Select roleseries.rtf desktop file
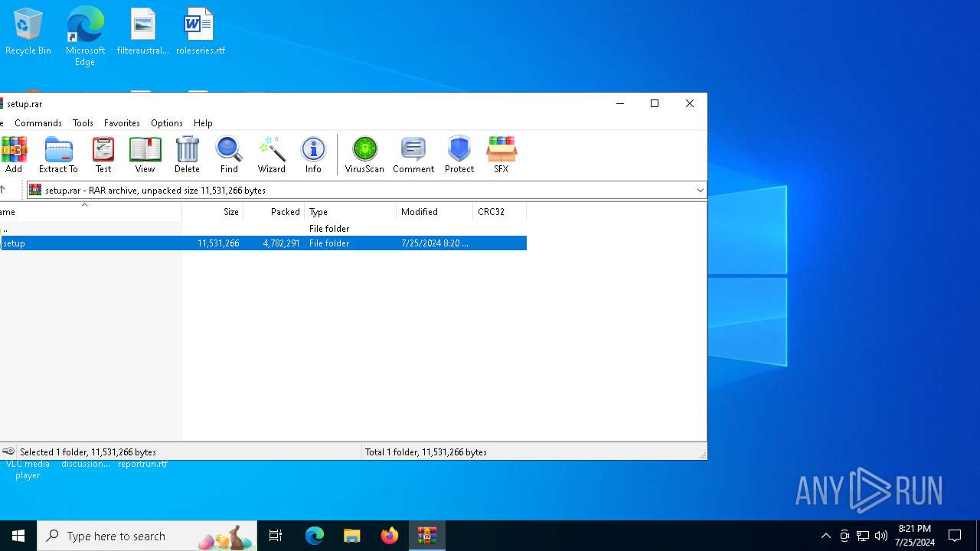 pyautogui.click(x=200, y=32)
